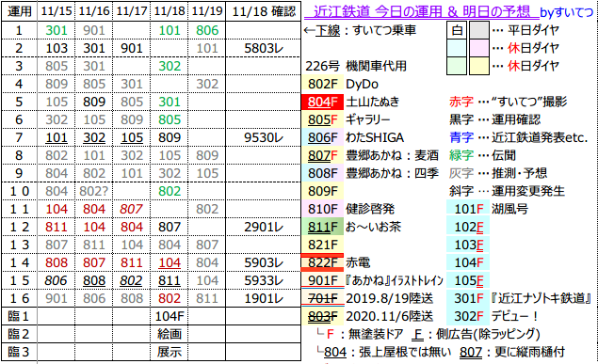Click the 102F legend cell
This screenshot has width=598, height=364.
(x=468, y=227)
